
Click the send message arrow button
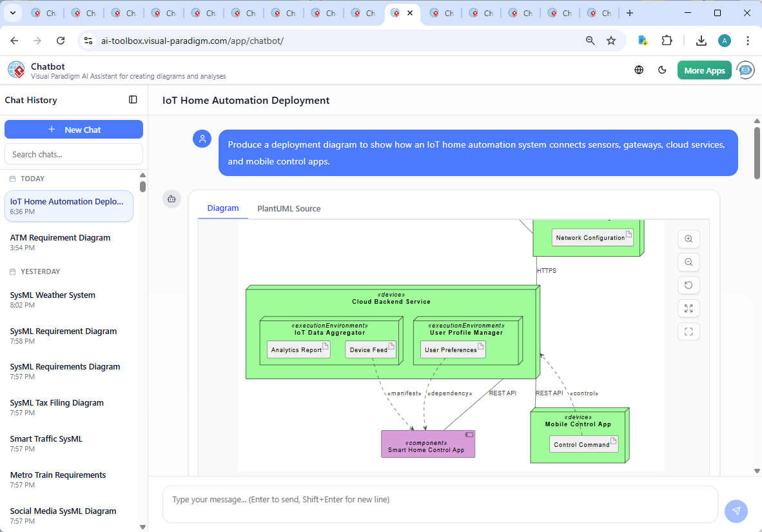[736, 511]
